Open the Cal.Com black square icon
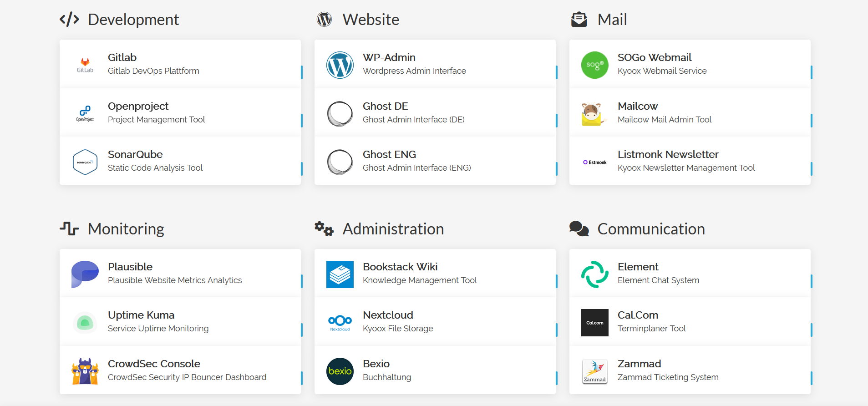The width and height of the screenshot is (868, 406). coord(595,323)
